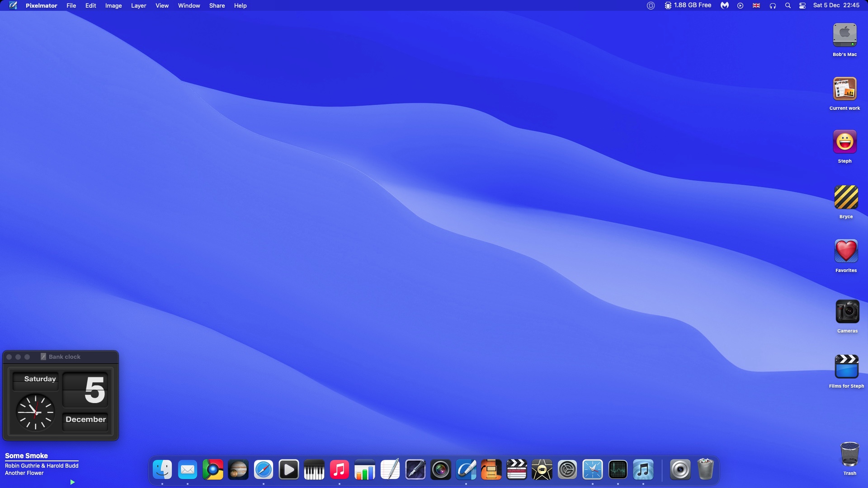
Task: Click the Some Smoke song title
Action: point(26,456)
